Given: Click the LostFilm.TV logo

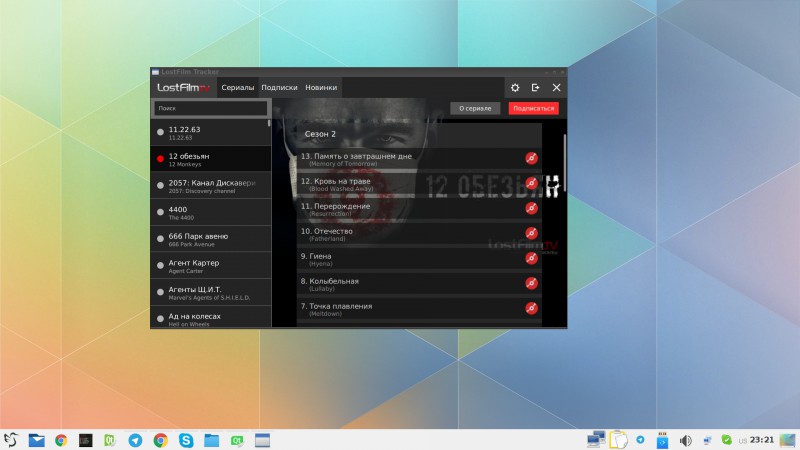Looking at the screenshot, I should pos(184,88).
